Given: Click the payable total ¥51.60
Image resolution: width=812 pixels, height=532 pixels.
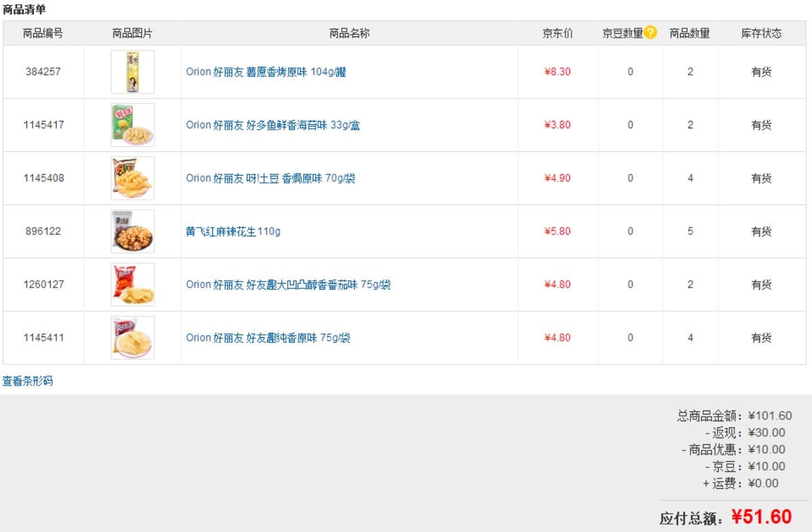Looking at the screenshot, I should tap(762, 517).
